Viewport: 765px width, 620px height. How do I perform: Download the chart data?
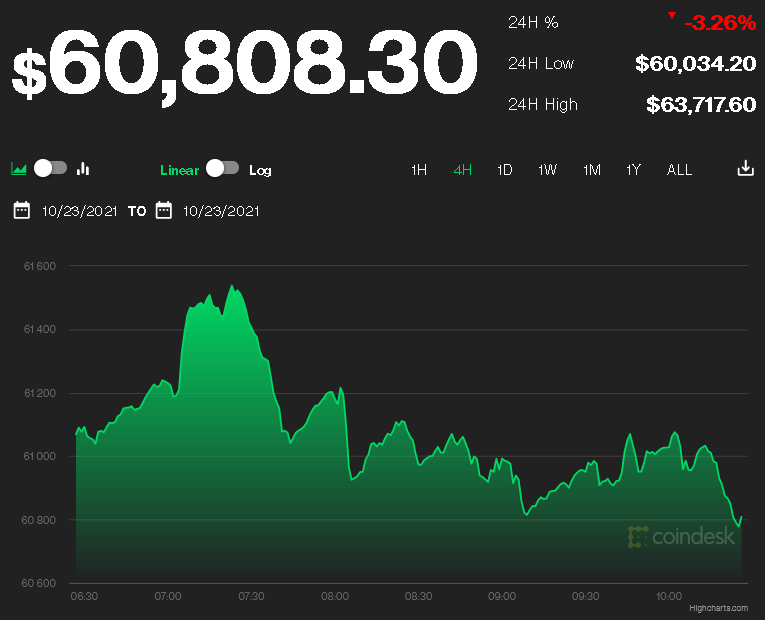click(x=745, y=168)
